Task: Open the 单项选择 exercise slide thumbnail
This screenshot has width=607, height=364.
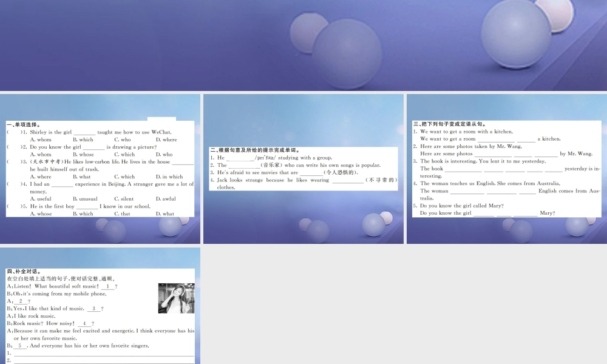Action: pyautogui.click(x=100, y=169)
